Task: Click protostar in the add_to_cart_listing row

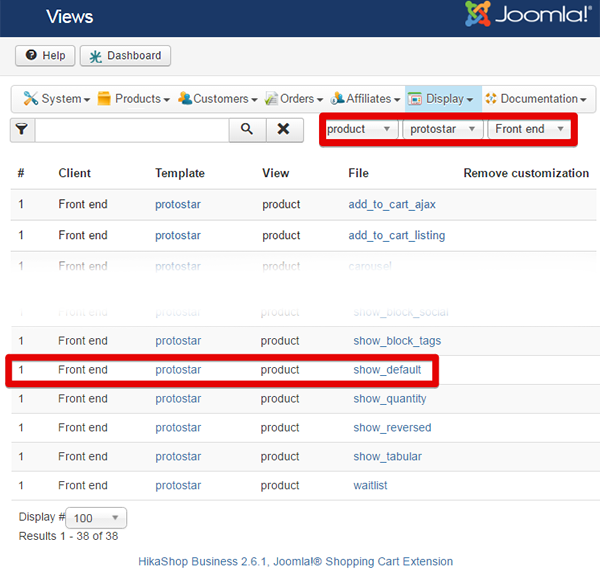Action: 178,236
